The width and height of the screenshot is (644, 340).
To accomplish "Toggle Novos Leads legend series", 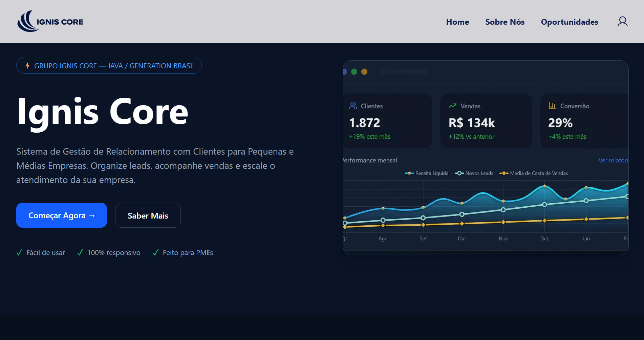I will (474, 173).
